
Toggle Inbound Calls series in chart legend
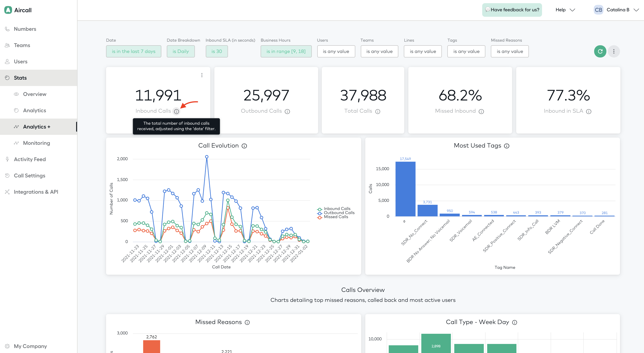pyautogui.click(x=334, y=209)
